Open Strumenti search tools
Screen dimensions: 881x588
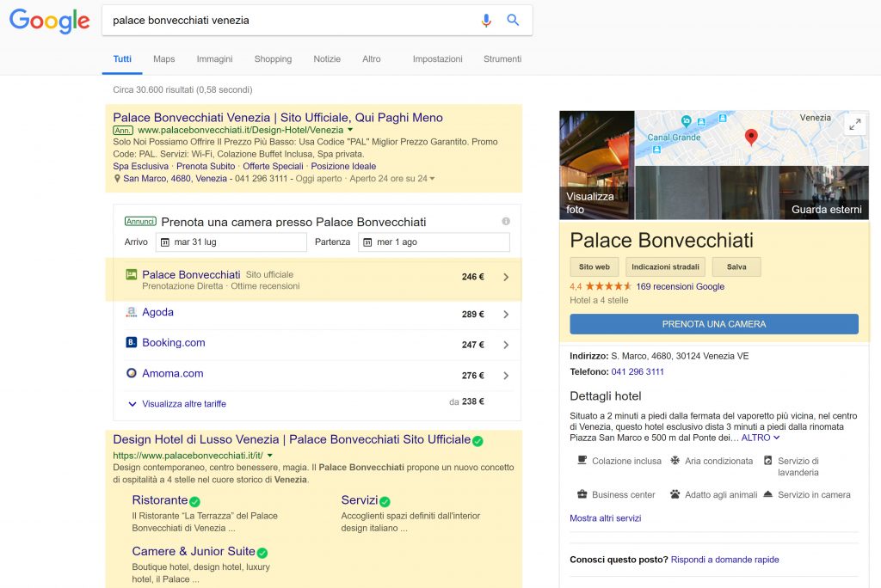point(502,59)
